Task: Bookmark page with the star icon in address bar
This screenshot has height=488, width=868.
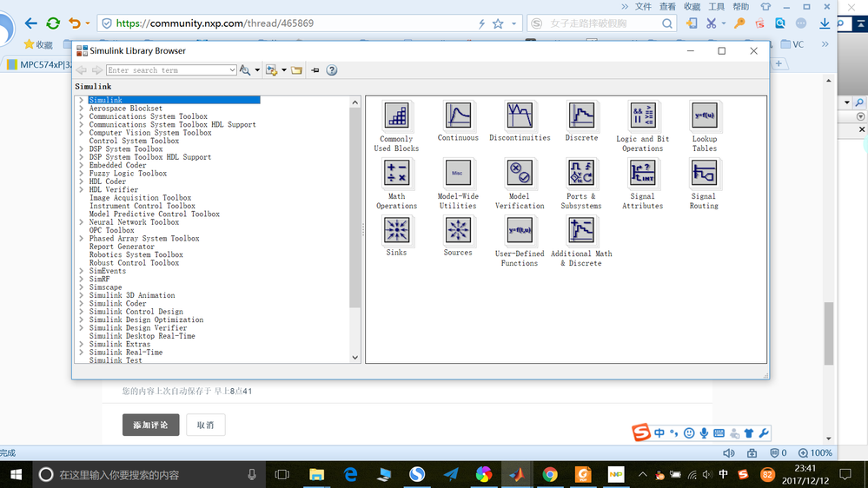Action: pyautogui.click(x=498, y=23)
